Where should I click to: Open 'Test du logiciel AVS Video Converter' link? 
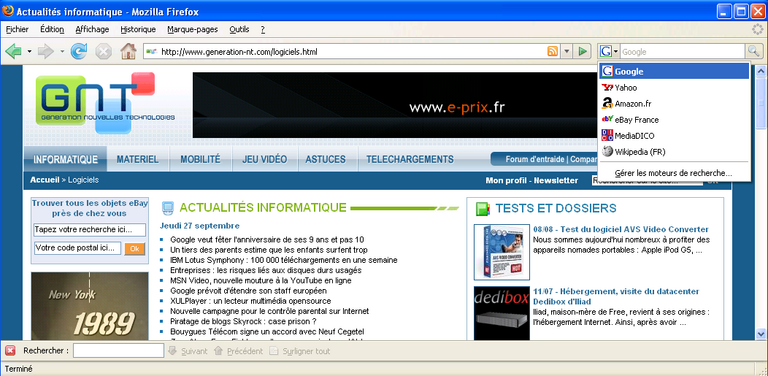(621, 229)
